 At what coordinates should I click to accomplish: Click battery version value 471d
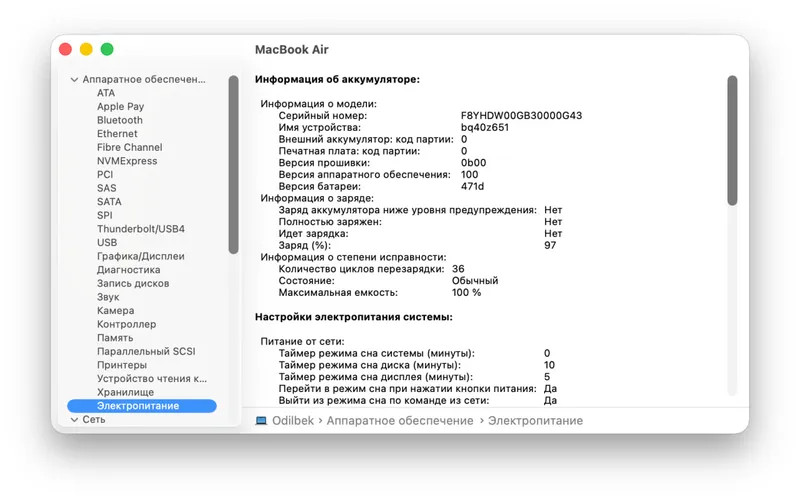point(472,186)
